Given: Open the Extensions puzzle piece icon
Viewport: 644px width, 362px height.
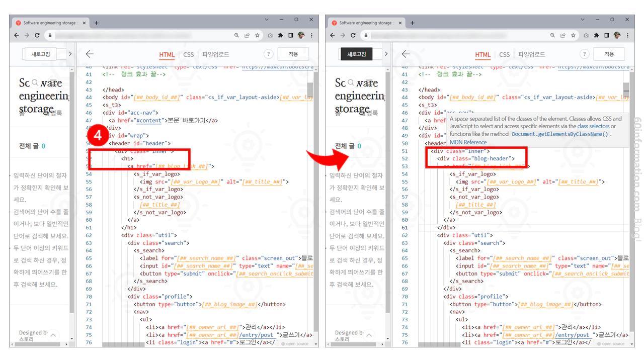Looking at the screenshot, I should (x=281, y=35).
